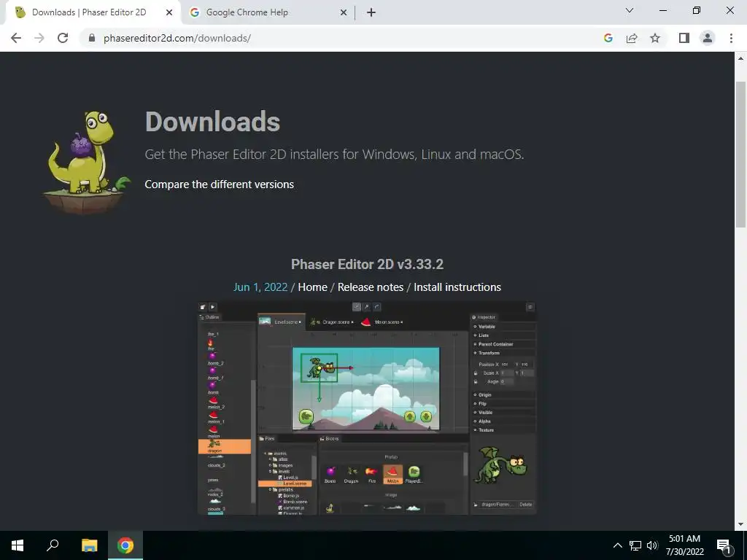Open the notification center icon
The width and height of the screenshot is (747, 560).
(x=724, y=545)
